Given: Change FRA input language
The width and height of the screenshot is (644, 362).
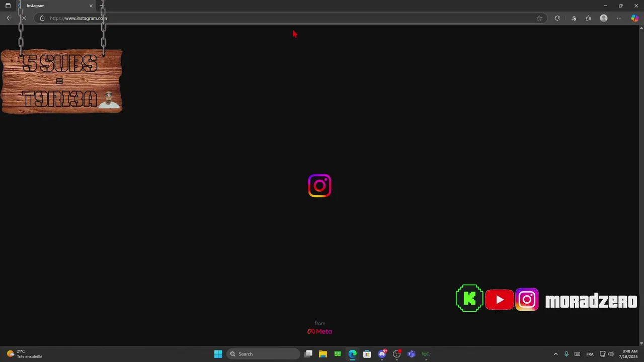Looking at the screenshot, I should (590, 354).
